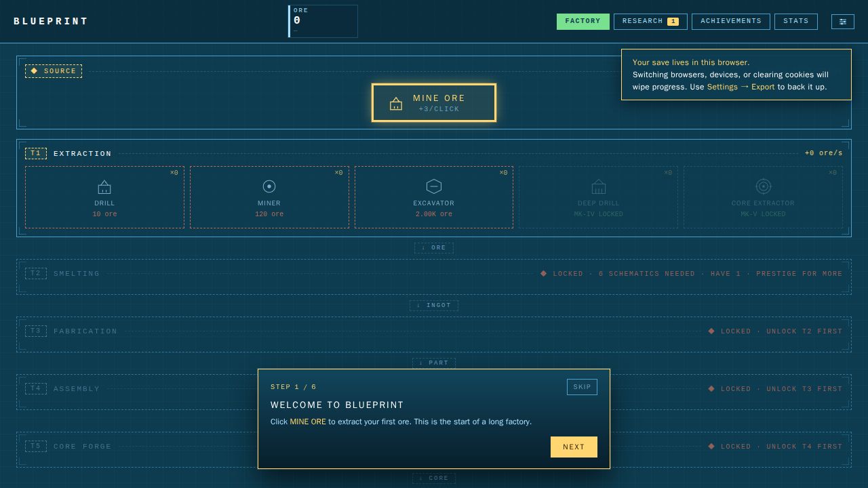Image resolution: width=868 pixels, height=488 pixels.
Task: Click 'WELCOME TO BLUEPRINT' heading
Action: tap(337, 405)
